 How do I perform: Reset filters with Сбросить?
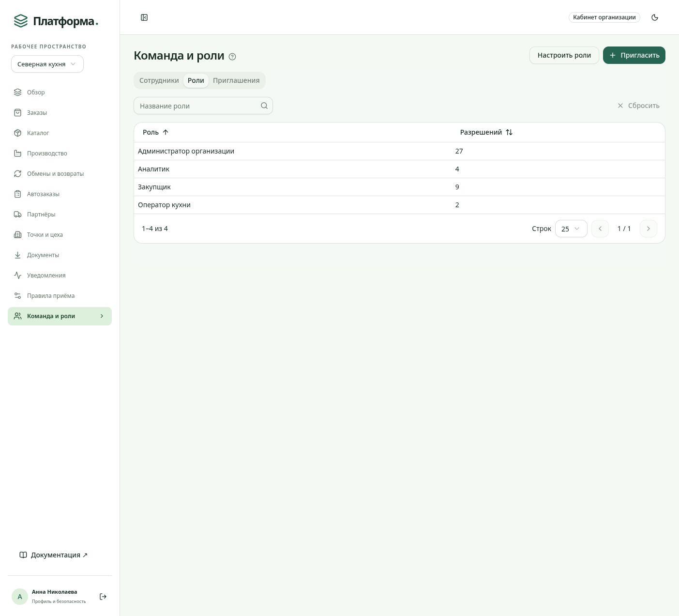(638, 106)
